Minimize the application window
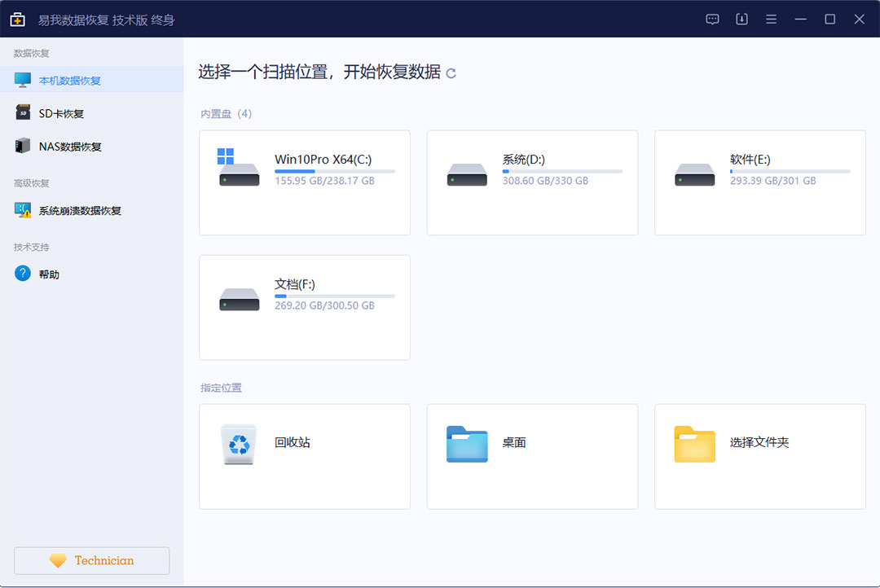Image resolution: width=880 pixels, height=588 pixels. point(800,19)
